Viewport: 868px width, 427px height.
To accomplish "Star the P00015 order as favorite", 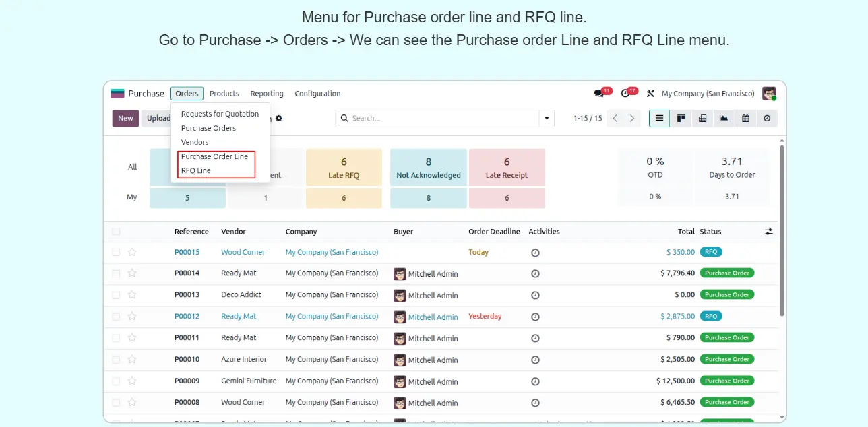I will point(132,252).
